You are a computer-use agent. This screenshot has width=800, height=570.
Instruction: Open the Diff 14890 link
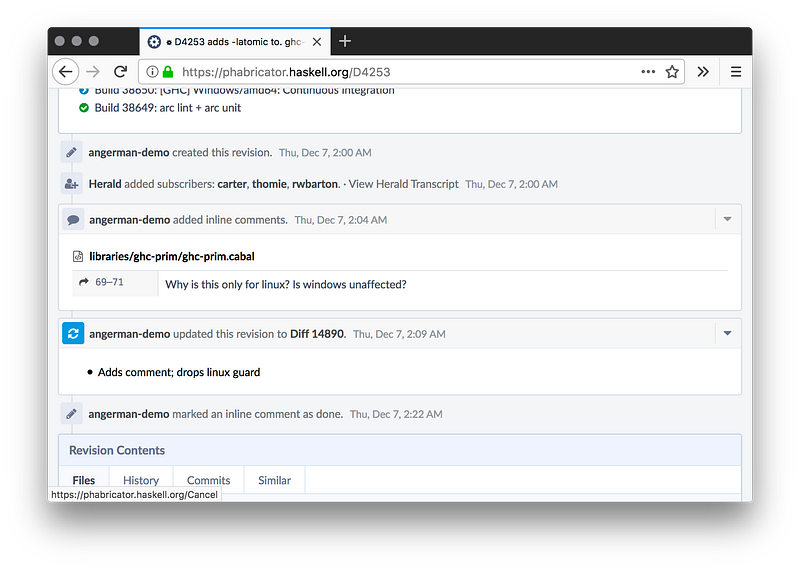317,334
